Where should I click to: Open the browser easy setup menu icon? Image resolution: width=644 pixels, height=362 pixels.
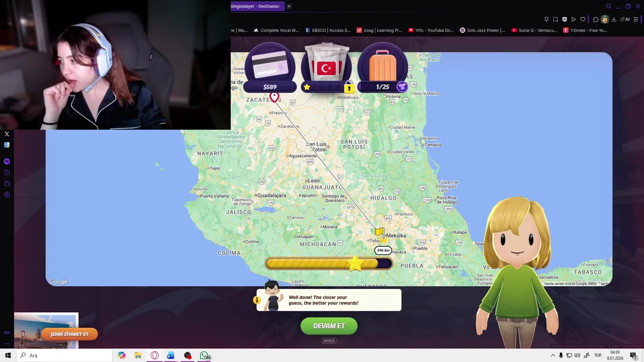(x=636, y=19)
